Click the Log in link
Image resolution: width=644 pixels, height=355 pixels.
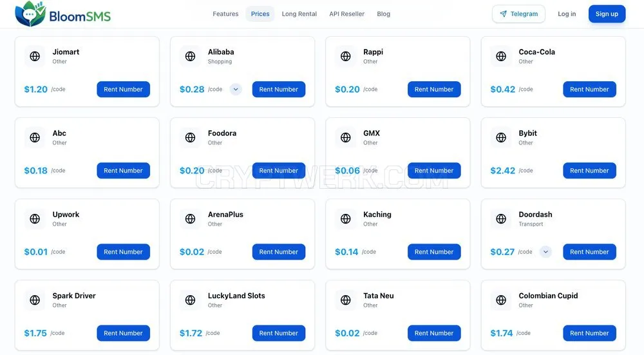[x=567, y=14]
